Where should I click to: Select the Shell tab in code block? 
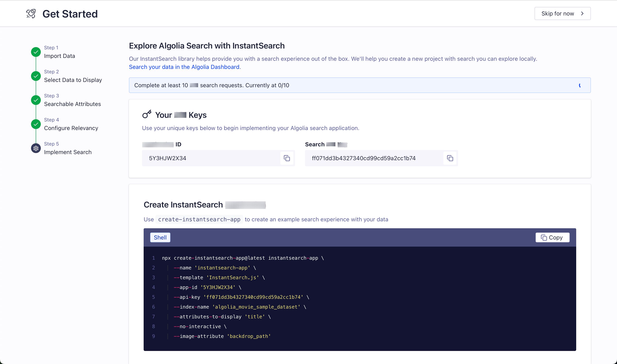click(160, 237)
